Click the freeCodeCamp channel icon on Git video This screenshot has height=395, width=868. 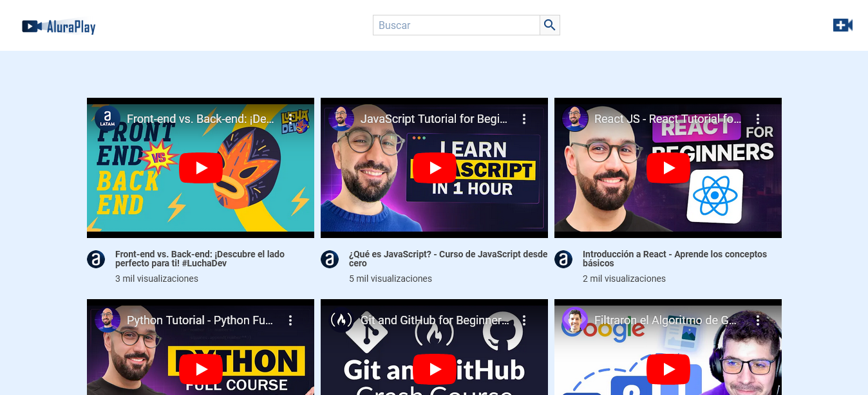341,320
